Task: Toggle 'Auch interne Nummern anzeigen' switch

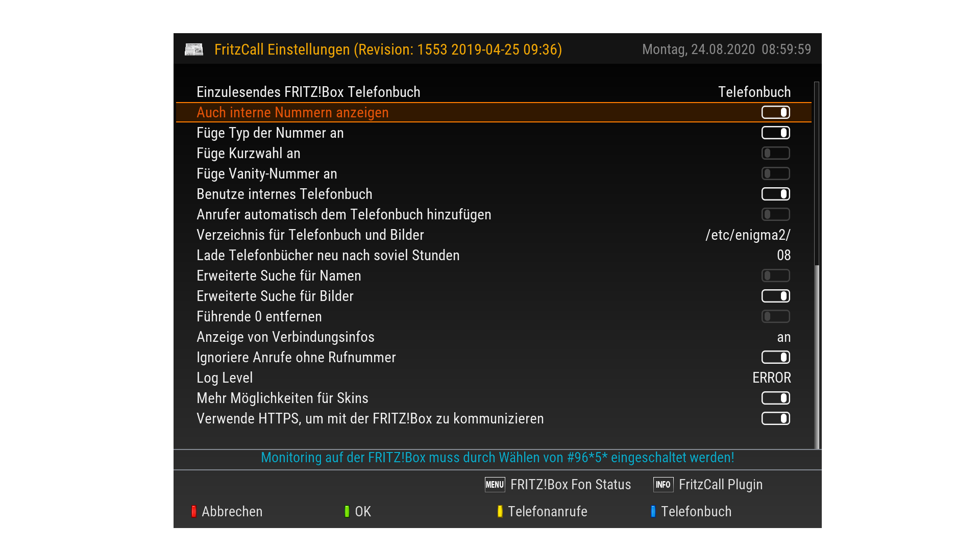Action: click(775, 112)
